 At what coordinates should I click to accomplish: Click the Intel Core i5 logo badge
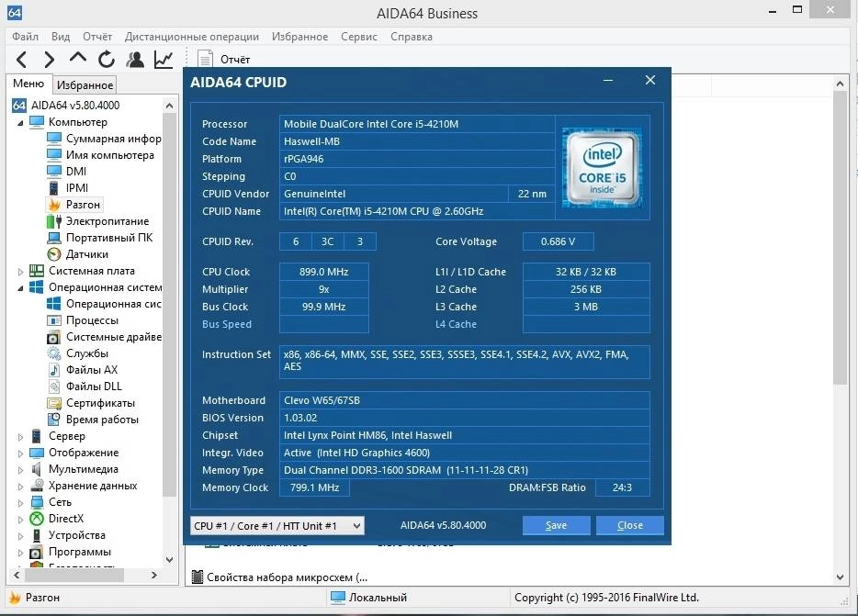point(602,167)
